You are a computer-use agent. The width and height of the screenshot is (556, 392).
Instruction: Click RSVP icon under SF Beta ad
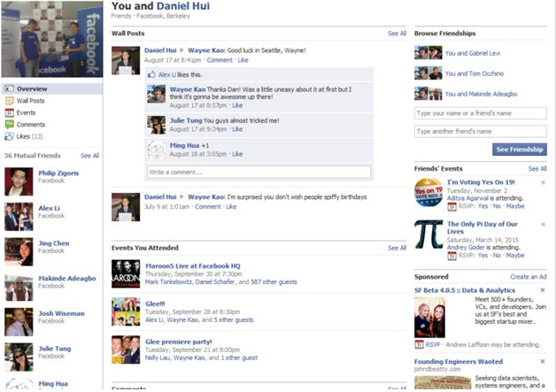[x=419, y=344]
